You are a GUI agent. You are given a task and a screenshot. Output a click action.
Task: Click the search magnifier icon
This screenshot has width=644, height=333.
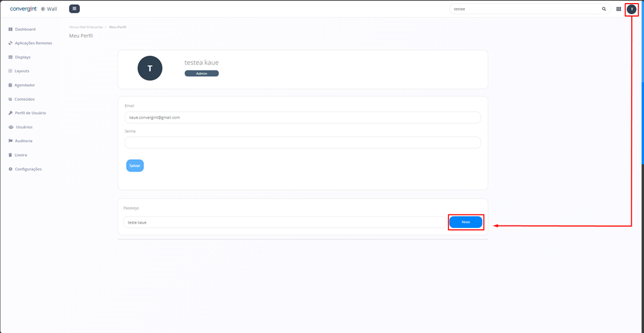point(603,9)
